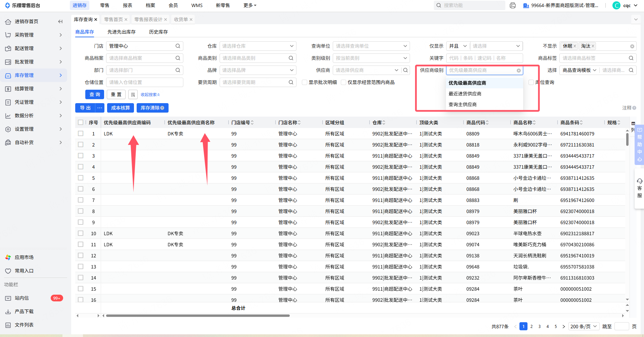Switch to 先进先出库存 tab

tap(122, 32)
